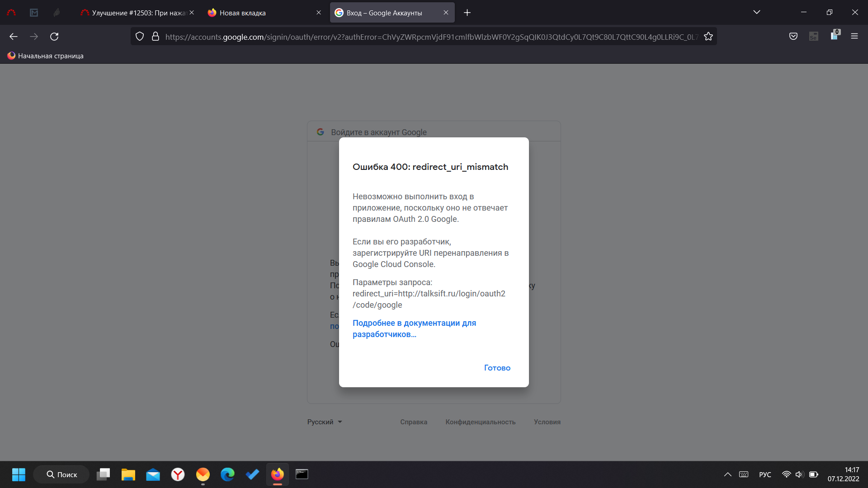This screenshot has height=488, width=868.
Task: Show hidden system tray icons
Action: (x=728, y=474)
